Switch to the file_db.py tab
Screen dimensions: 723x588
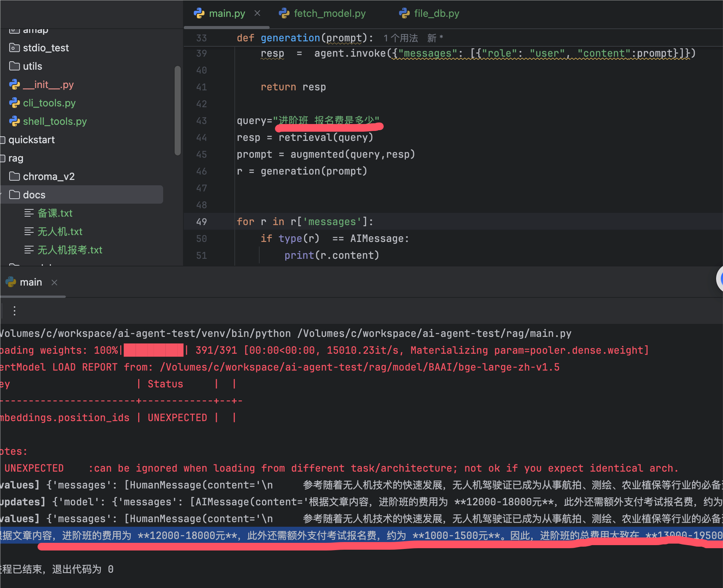coord(436,13)
